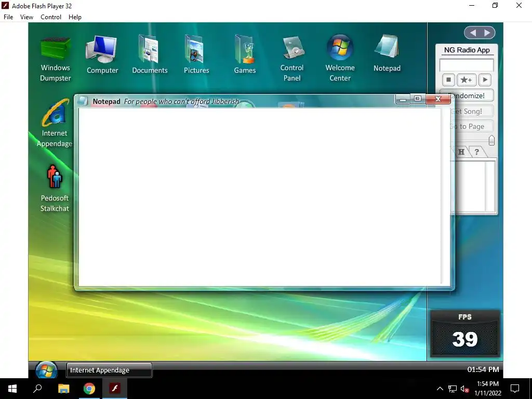Click the FPS counter gadget
Viewport: 532px width, 399px height.
(x=465, y=333)
